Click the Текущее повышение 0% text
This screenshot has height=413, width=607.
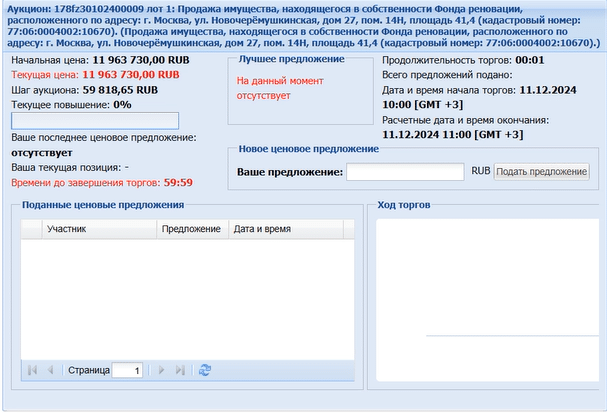pyautogui.click(x=71, y=105)
